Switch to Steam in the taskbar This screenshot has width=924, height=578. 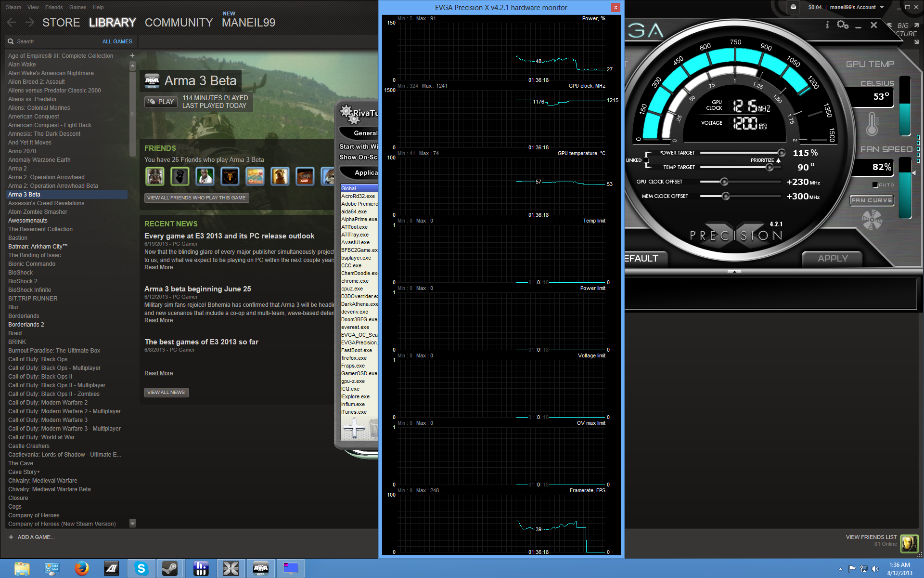[170, 568]
